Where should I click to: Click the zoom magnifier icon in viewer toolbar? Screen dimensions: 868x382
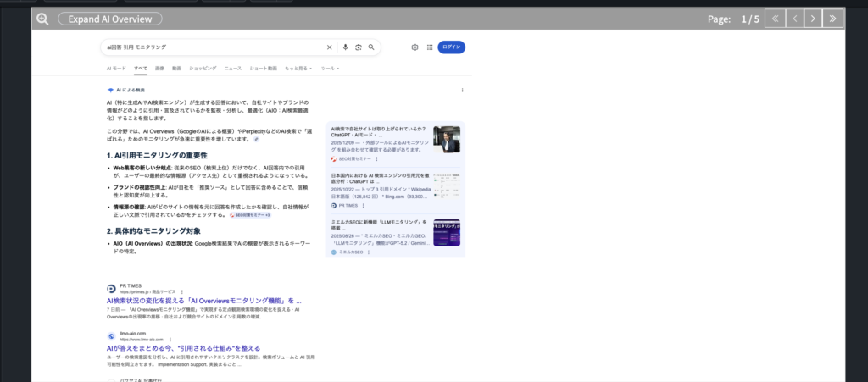pyautogui.click(x=42, y=18)
